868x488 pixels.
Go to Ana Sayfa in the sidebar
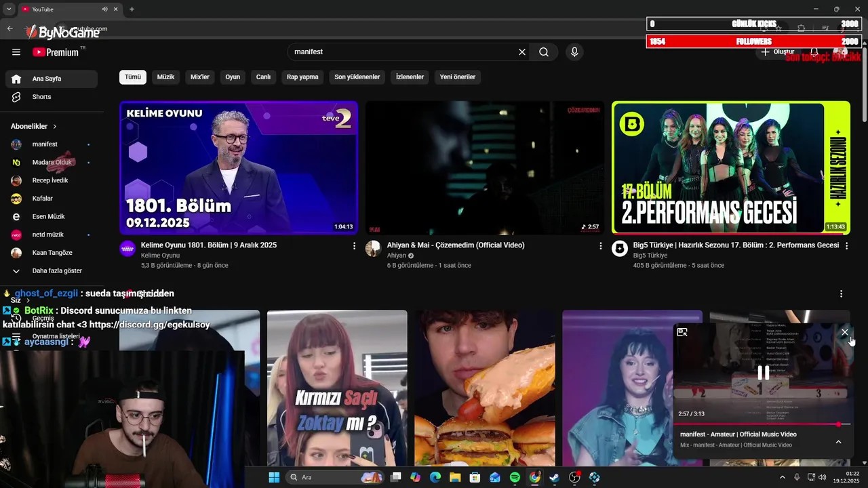pyautogui.click(x=52, y=79)
